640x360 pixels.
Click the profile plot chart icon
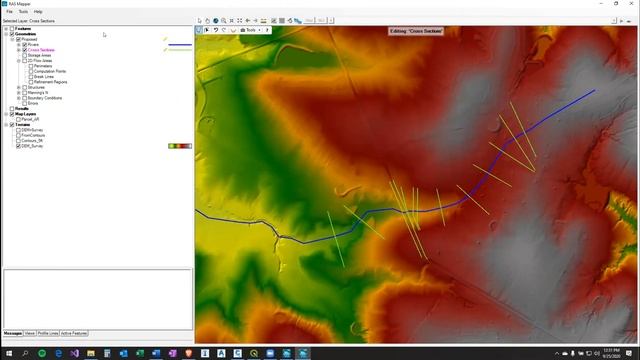pyautogui.click(x=274, y=20)
